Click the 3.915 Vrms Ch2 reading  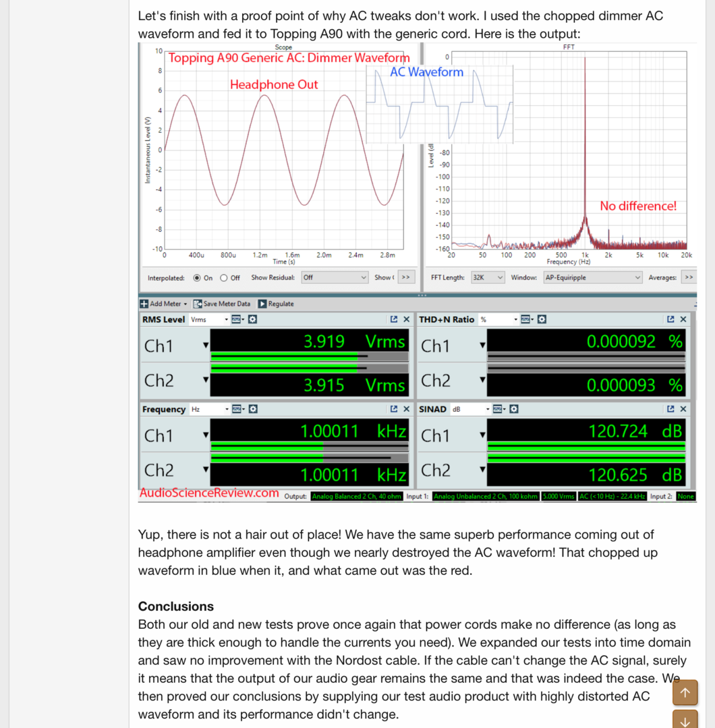tap(355, 386)
